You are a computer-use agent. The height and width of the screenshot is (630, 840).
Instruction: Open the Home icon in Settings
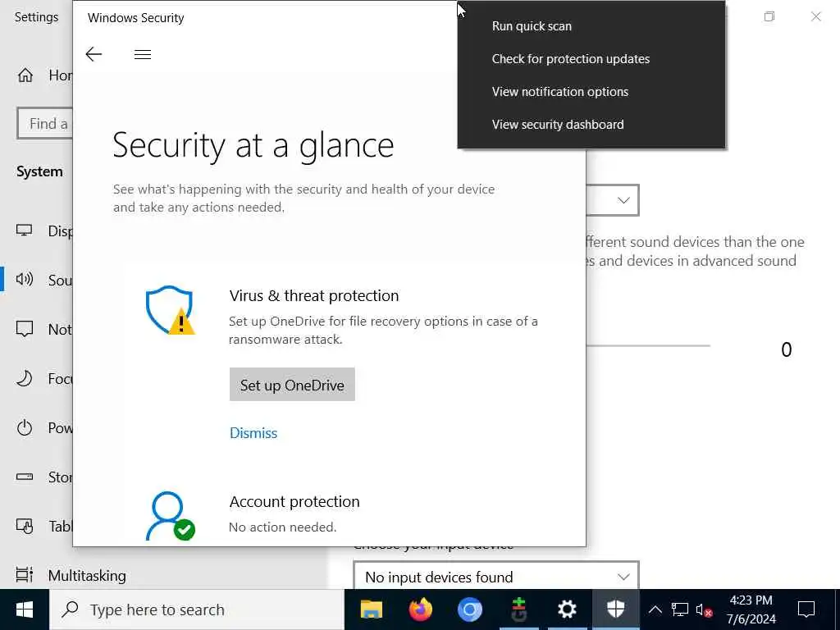pyautogui.click(x=25, y=75)
